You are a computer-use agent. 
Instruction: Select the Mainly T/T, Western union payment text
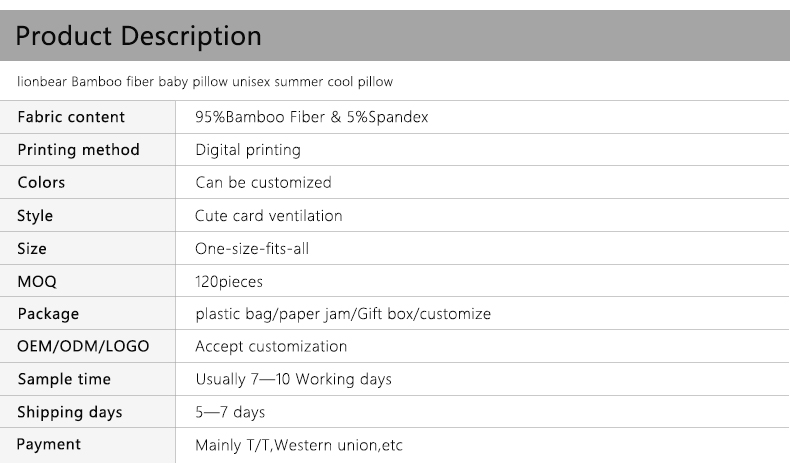point(298,445)
